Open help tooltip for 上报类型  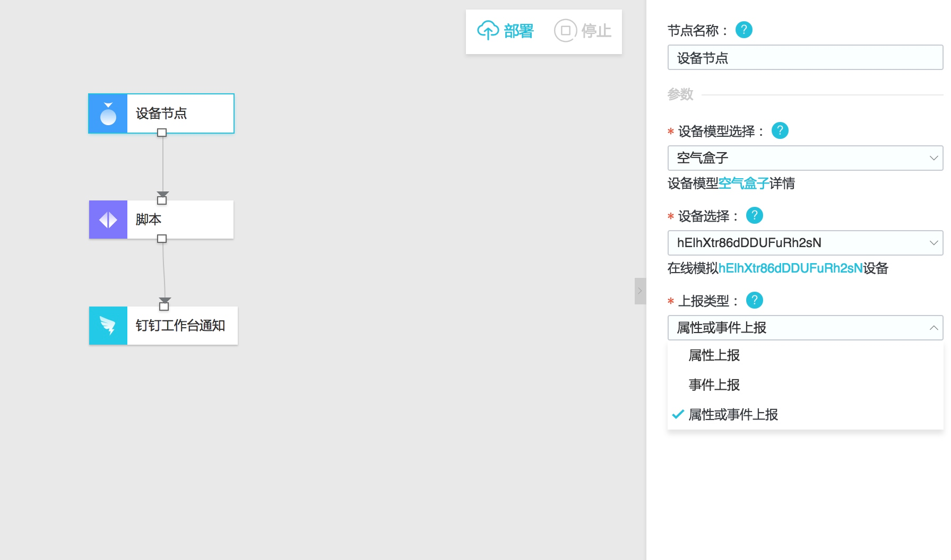[x=755, y=300]
